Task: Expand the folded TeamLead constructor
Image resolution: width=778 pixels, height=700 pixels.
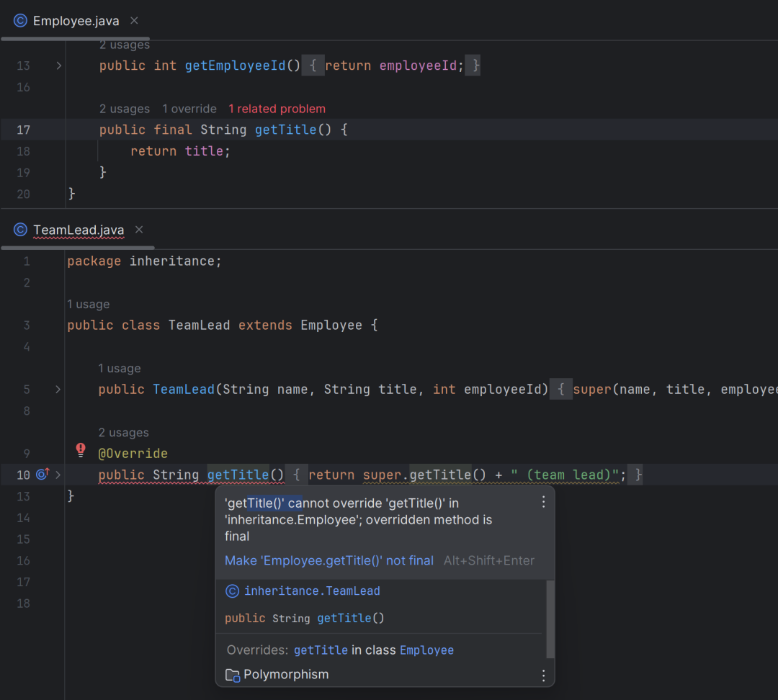Action: point(58,390)
